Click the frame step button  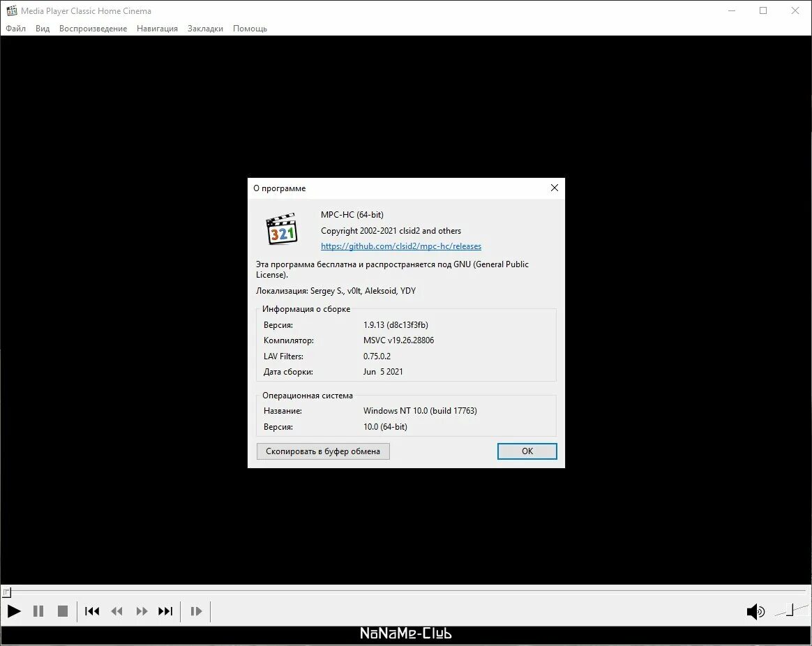(196, 611)
